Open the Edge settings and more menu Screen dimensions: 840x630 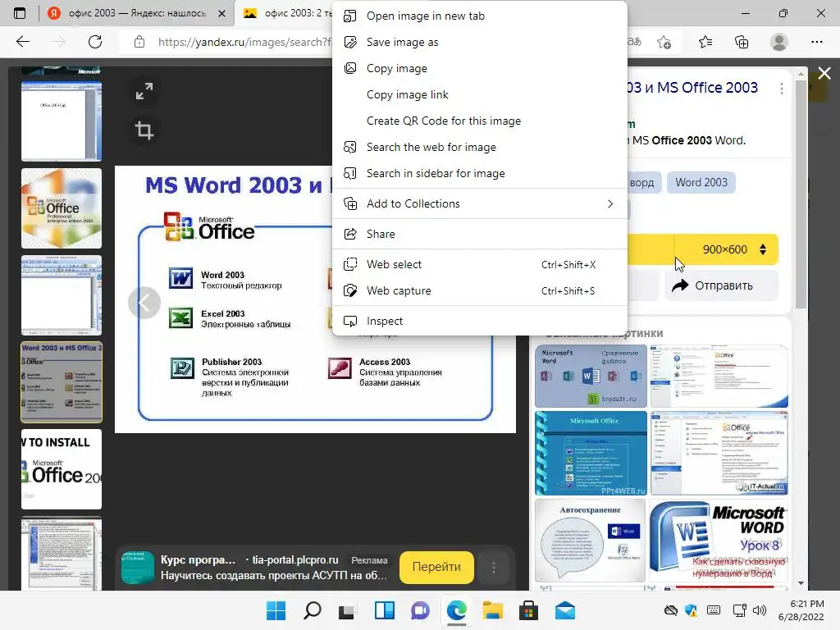(x=816, y=42)
